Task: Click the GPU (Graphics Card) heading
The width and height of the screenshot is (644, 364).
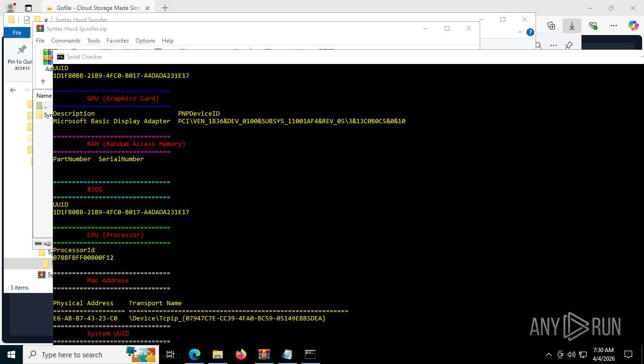Action: 123,99
